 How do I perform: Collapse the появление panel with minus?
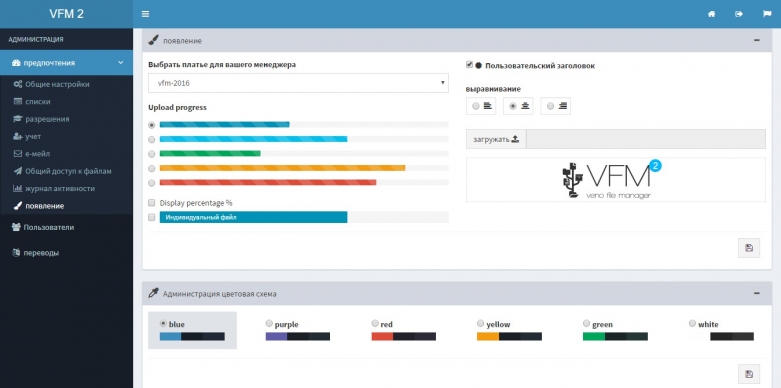[x=757, y=40]
